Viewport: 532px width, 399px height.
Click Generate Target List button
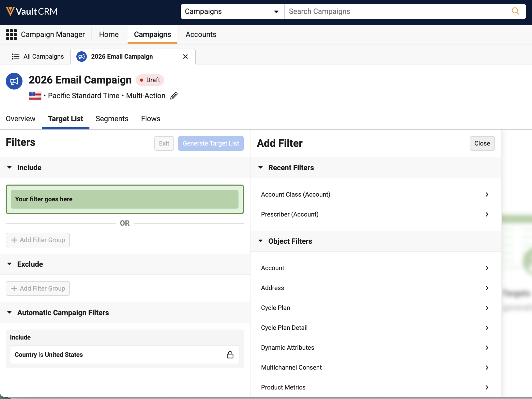click(x=211, y=143)
